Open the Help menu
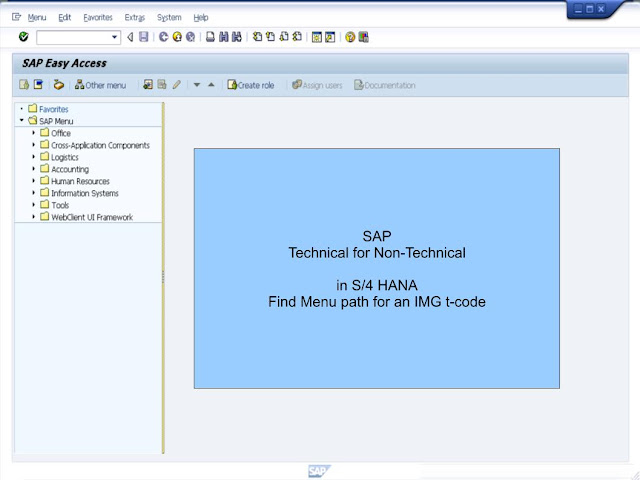The width and height of the screenshot is (640, 480). click(x=201, y=18)
